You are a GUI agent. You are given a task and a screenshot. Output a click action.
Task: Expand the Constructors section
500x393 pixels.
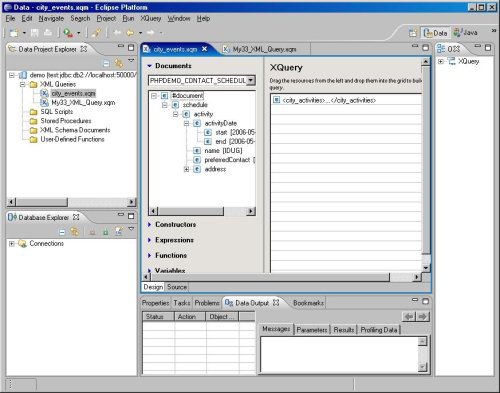coord(150,225)
